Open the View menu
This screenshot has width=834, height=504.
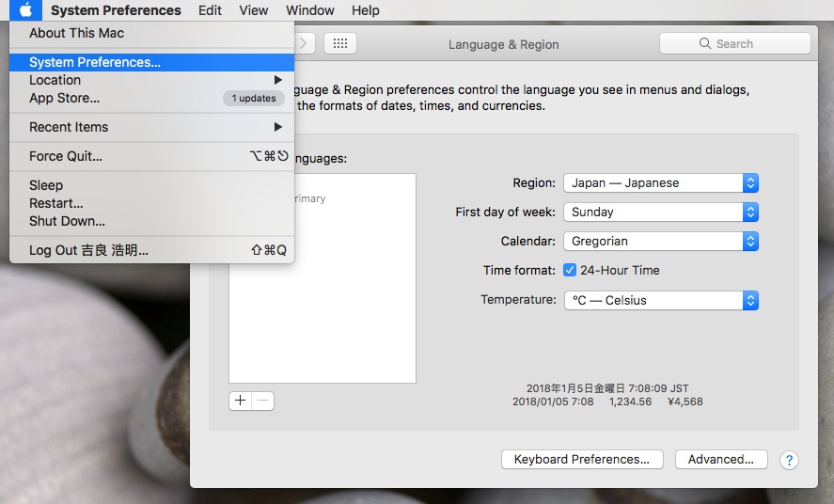pos(254,10)
